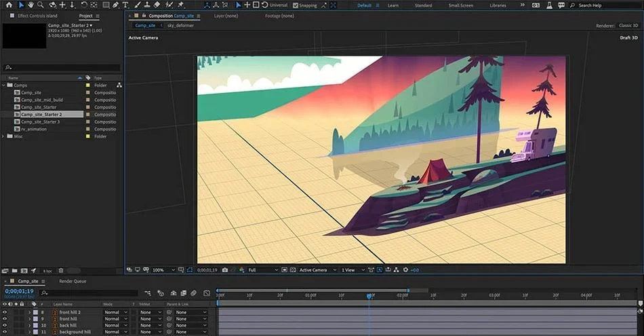
Task: Click the +0.0 exposure value
Action: pyautogui.click(x=415, y=270)
